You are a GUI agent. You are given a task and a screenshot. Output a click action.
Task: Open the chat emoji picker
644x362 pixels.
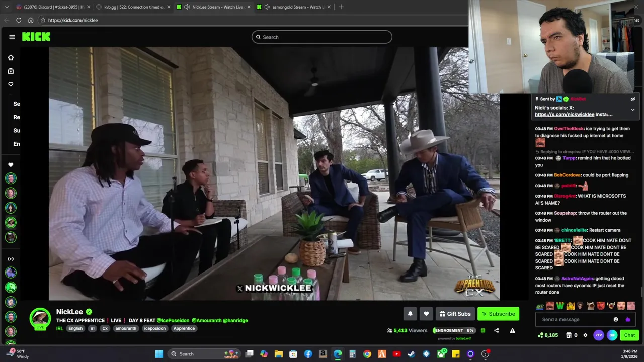coord(616,319)
